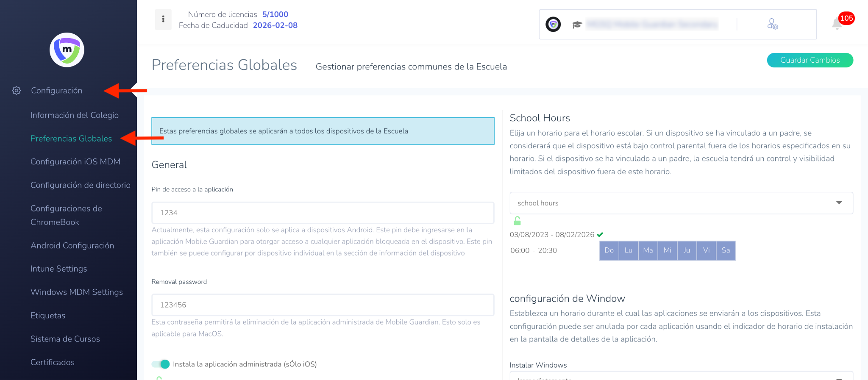868x380 pixels.
Task: Open the Windows MDM Settings link
Action: (77, 292)
